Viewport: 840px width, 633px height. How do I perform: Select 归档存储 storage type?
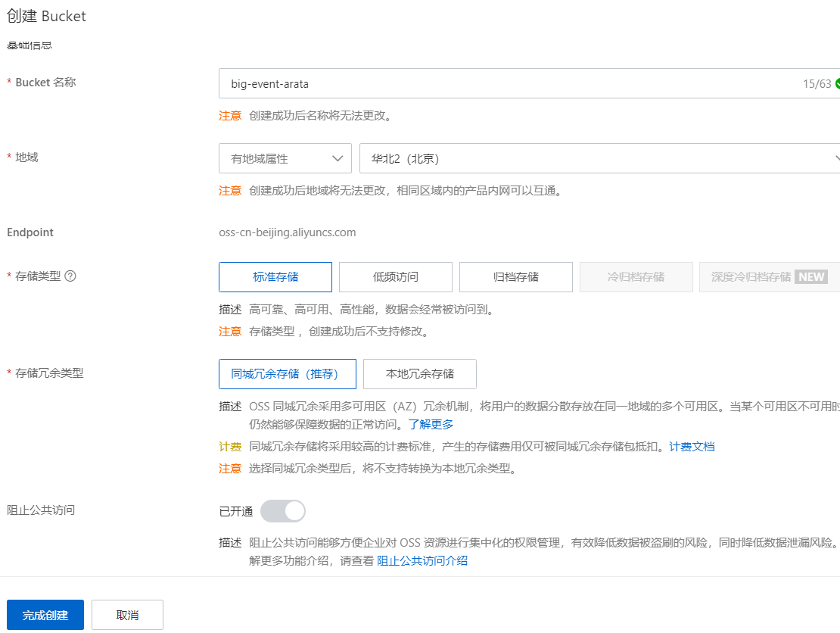tap(516, 276)
